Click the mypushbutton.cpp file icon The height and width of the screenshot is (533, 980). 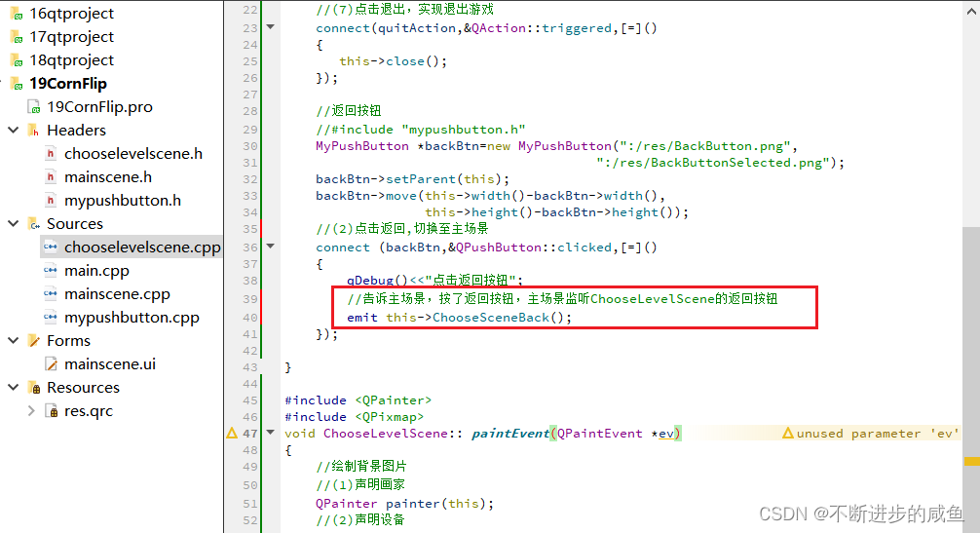coord(51,318)
